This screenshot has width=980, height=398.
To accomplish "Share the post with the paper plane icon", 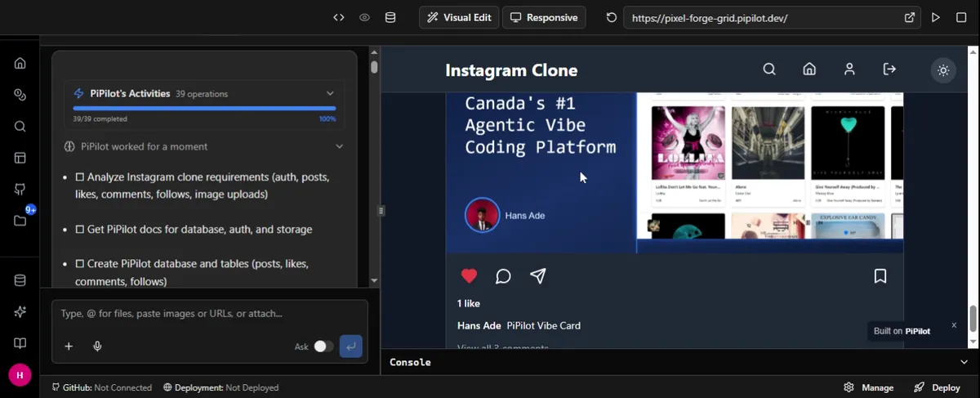I will (537, 276).
